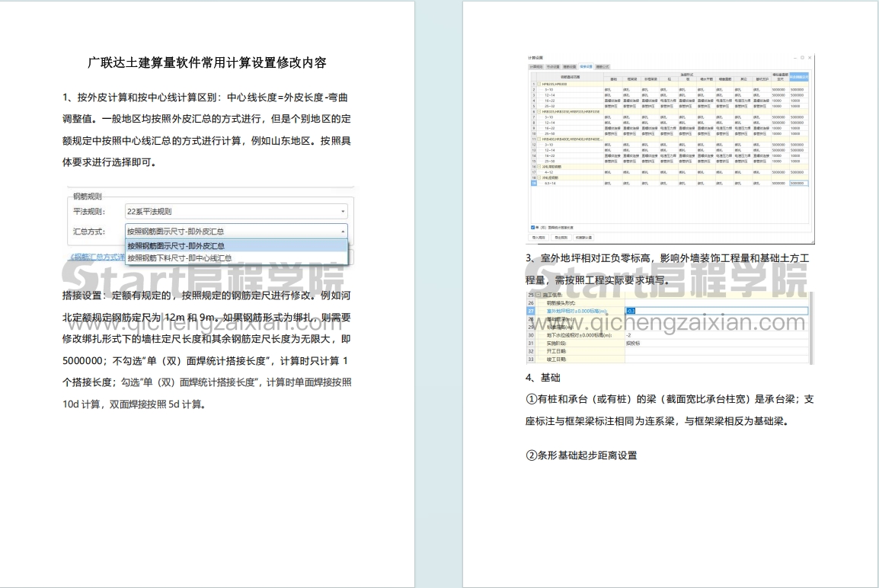
Task: Collapse the HRB335 rebar group
Action: (x=539, y=110)
